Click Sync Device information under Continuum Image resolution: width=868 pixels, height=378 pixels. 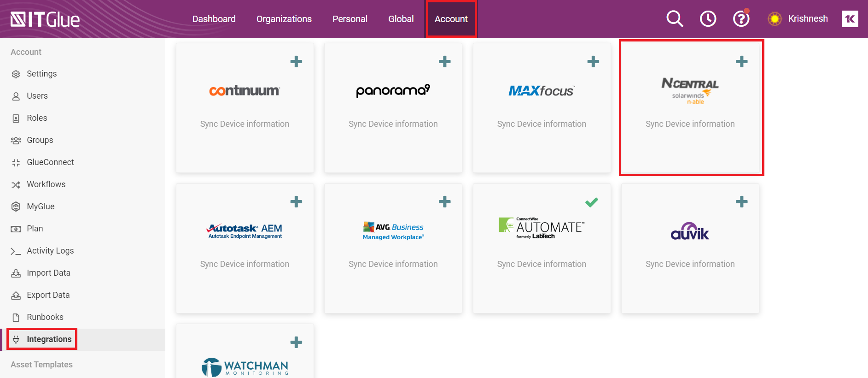coord(245,124)
